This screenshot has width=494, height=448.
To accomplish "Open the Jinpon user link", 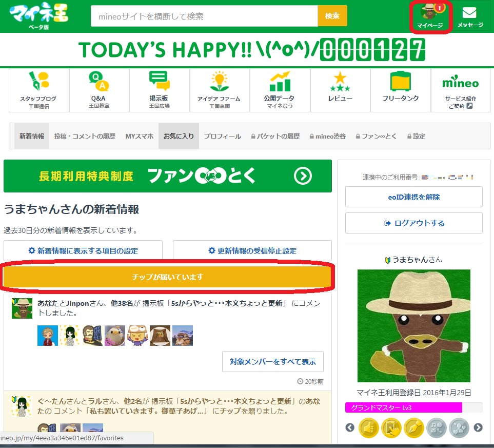I will 77,303.
